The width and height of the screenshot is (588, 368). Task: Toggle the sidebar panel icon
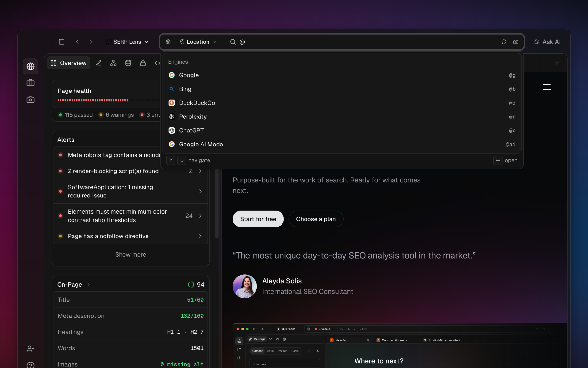click(x=61, y=42)
